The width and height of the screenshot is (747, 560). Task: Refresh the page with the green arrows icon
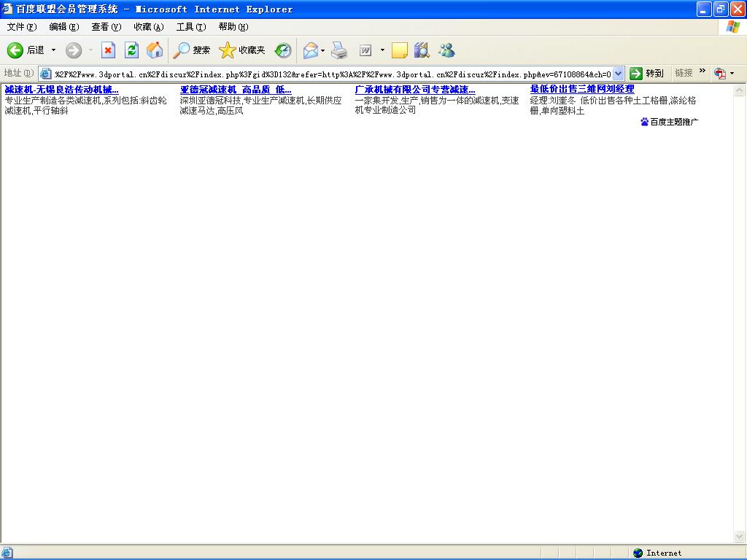pos(131,50)
